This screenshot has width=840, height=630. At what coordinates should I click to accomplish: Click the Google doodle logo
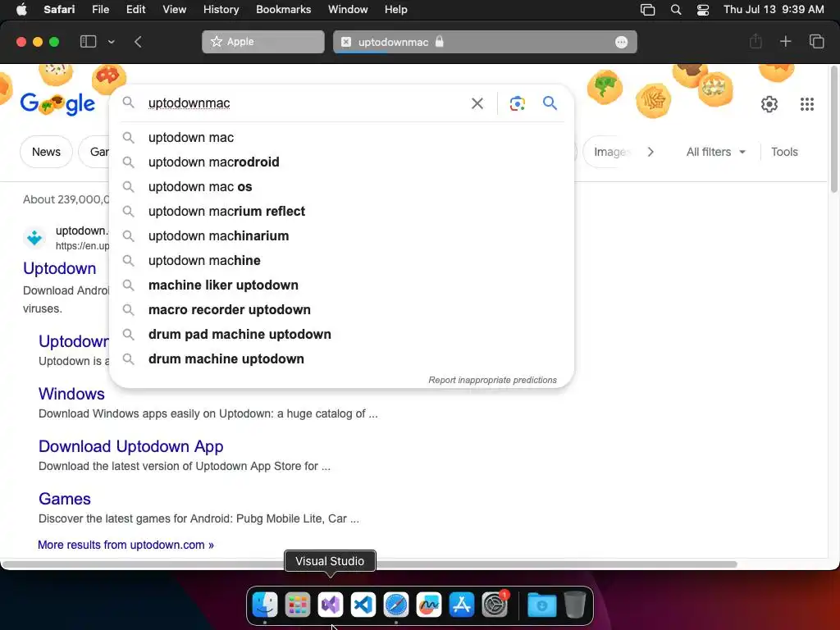coord(58,103)
